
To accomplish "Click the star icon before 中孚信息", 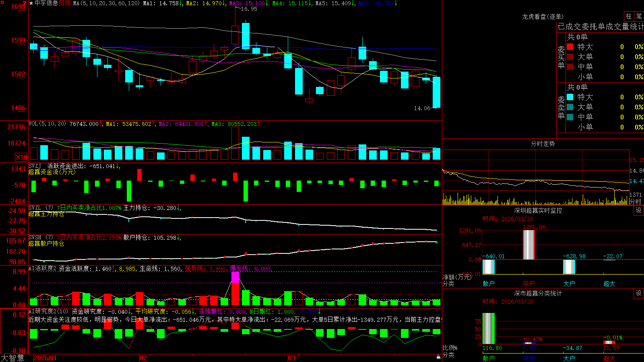I will point(31,3).
